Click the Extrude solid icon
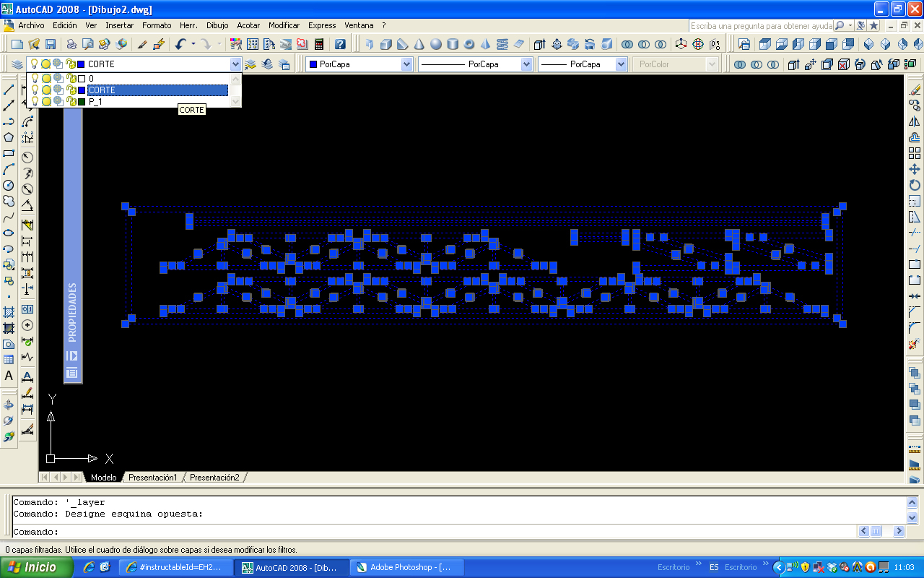The height and width of the screenshot is (578, 924). tap(539, 44)
